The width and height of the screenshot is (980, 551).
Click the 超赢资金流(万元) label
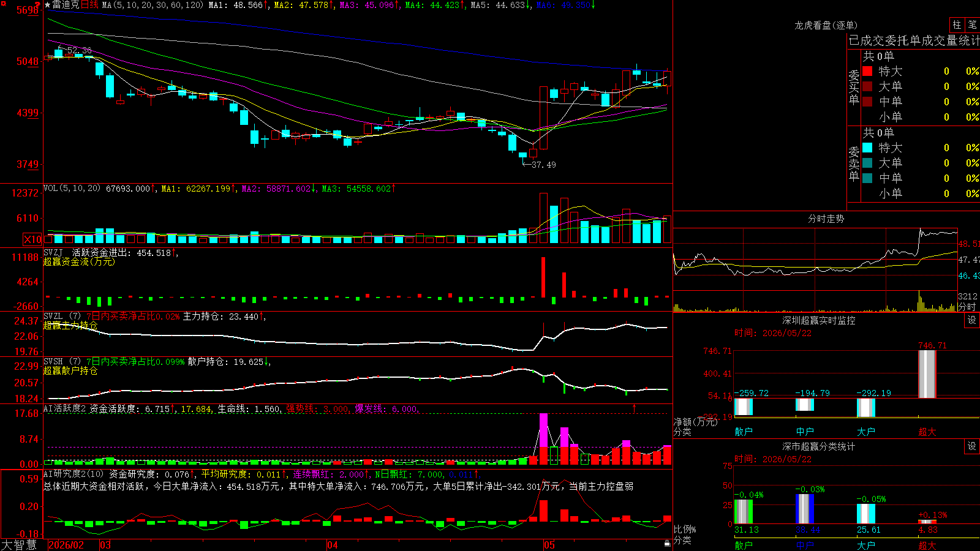pos(79,261)
